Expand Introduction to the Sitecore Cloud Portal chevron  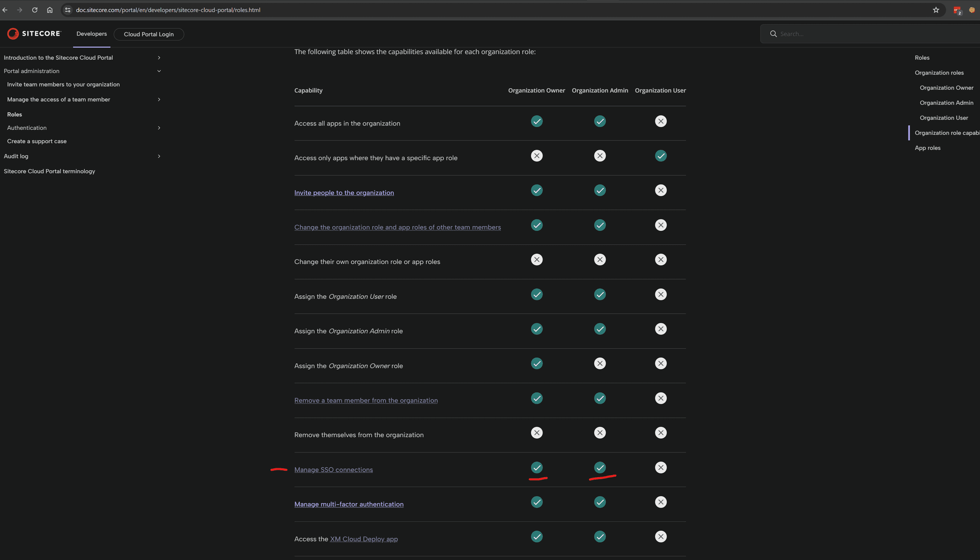(x=159, y=58)
